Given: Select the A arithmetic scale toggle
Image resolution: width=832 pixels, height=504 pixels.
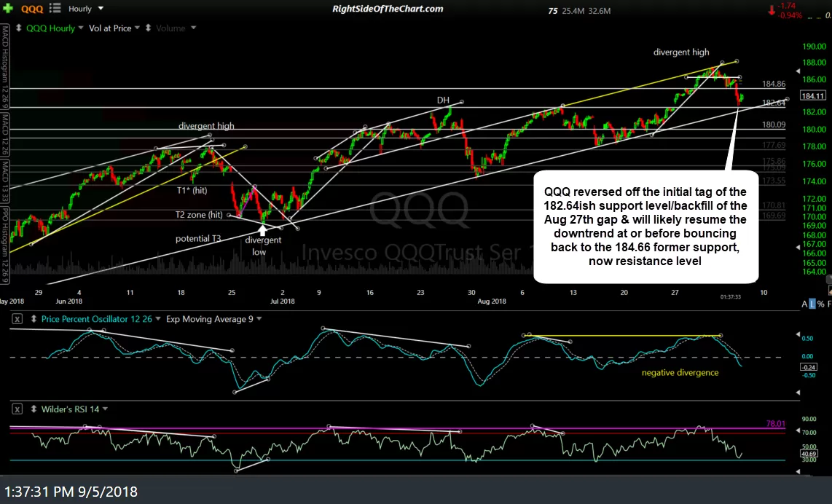Looking at the screenshot, I should [x=804, y=304].
